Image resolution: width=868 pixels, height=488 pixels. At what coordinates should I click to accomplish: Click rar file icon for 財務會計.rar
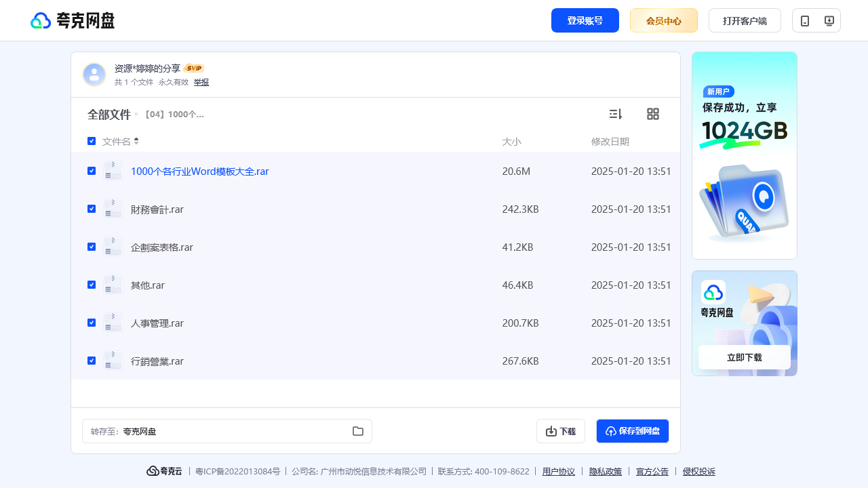(113, 209)
